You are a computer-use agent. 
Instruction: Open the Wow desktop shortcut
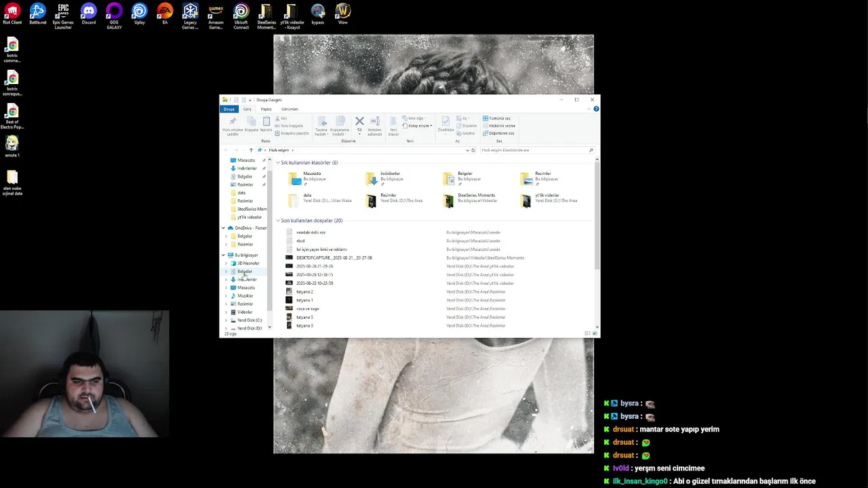point(343,14)
